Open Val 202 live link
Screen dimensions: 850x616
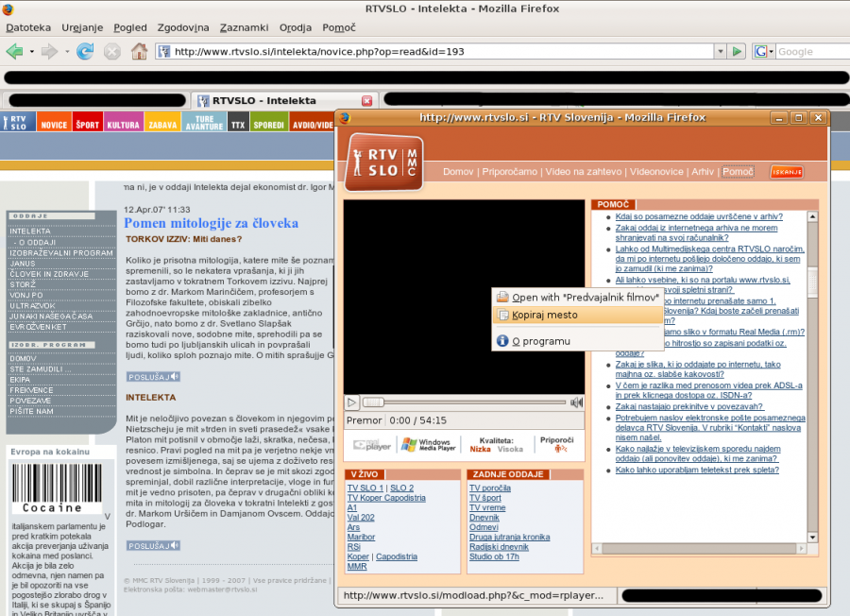point(361,518)
